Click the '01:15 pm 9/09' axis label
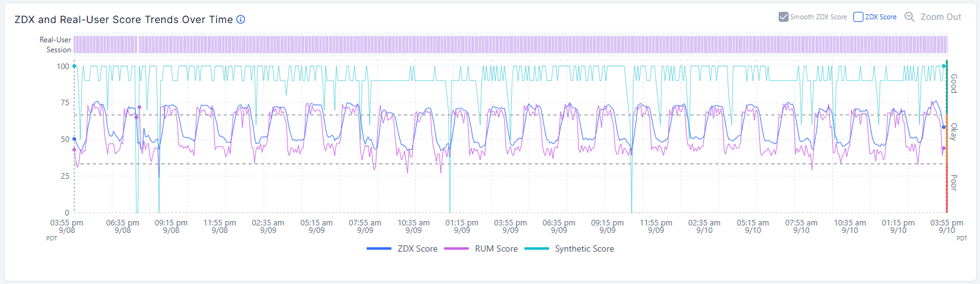980x284 pixels. [462, 226]
